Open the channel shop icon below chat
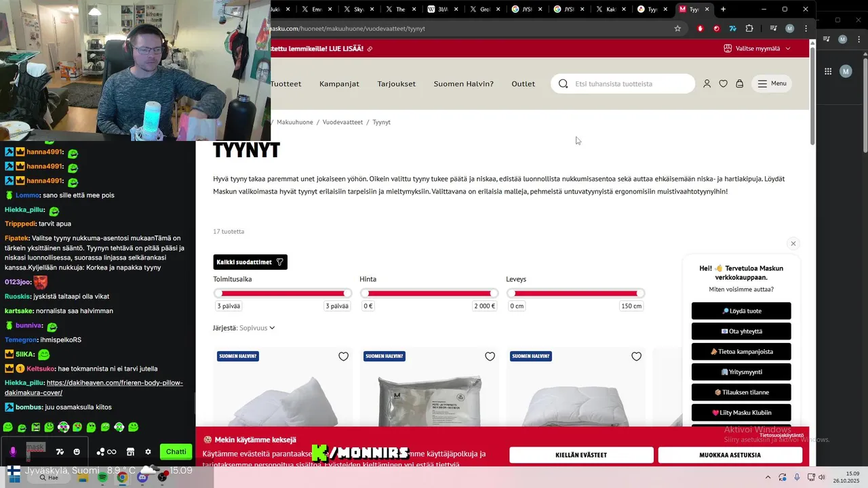Image resolution: width=868 pixels, height=488 pixels. tap(130, 451)
